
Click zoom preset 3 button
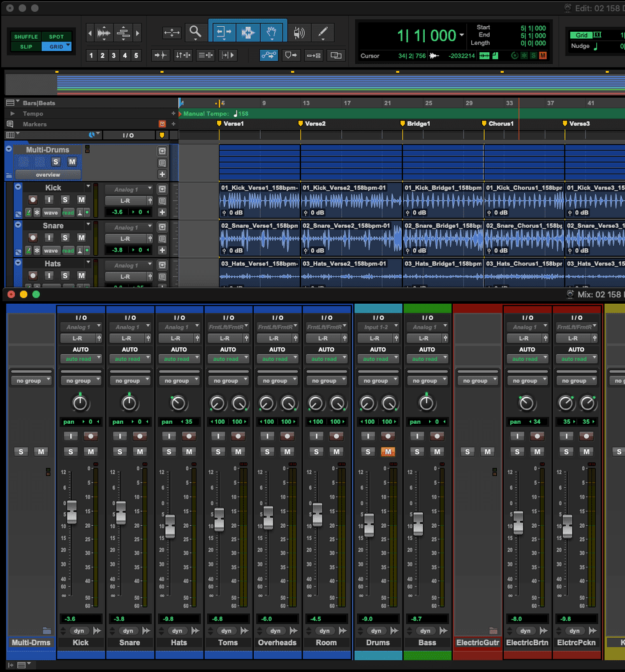(114, 56)
